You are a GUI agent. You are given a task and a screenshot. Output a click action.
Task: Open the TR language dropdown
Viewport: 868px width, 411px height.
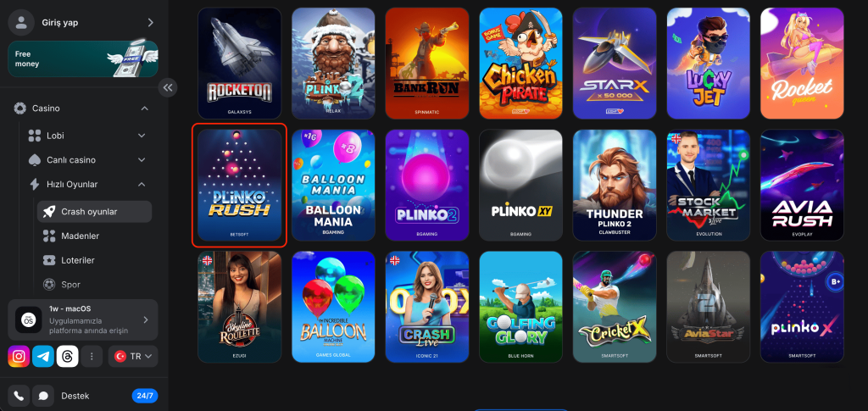tap(133, 356)
